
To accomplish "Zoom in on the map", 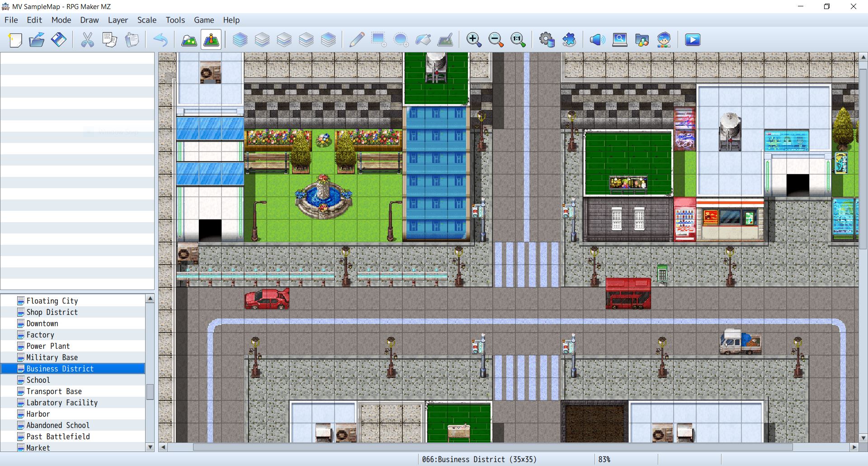I will [474, 40].
